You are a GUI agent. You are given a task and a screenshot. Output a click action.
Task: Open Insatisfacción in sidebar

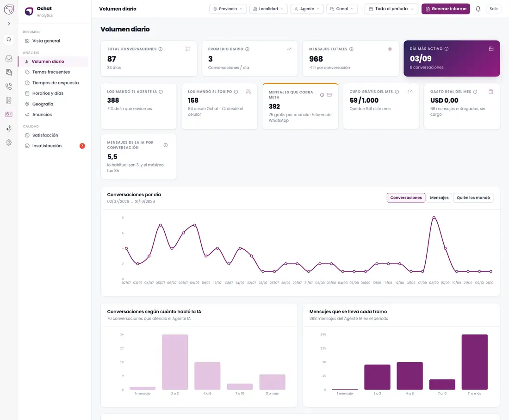53,146
